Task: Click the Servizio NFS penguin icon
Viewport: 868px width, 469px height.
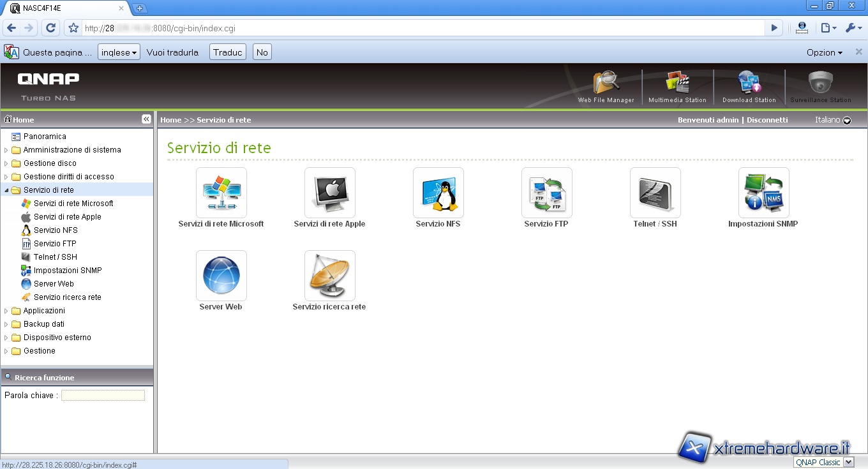Action: (438, 193)
